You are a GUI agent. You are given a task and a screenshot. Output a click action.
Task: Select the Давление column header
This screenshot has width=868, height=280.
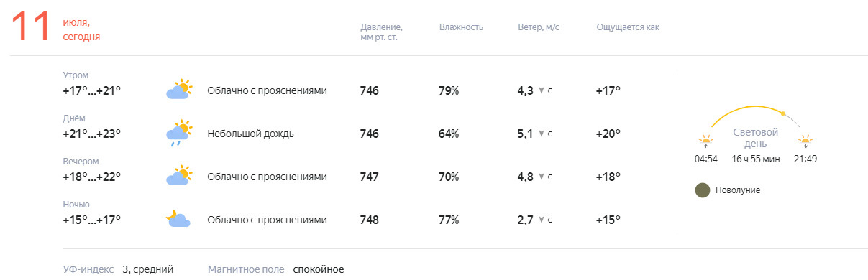pyautogui.click(x=381, y=32)
